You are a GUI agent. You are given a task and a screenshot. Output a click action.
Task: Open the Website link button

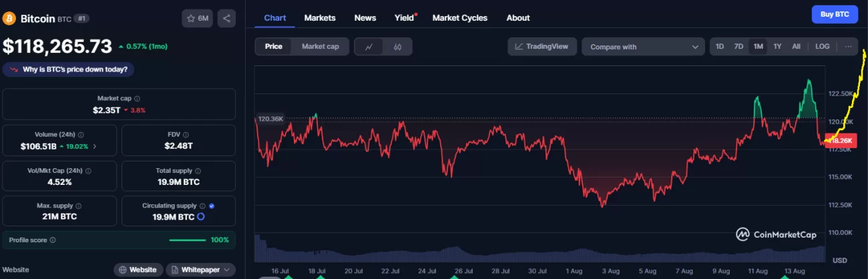[138, 270]
